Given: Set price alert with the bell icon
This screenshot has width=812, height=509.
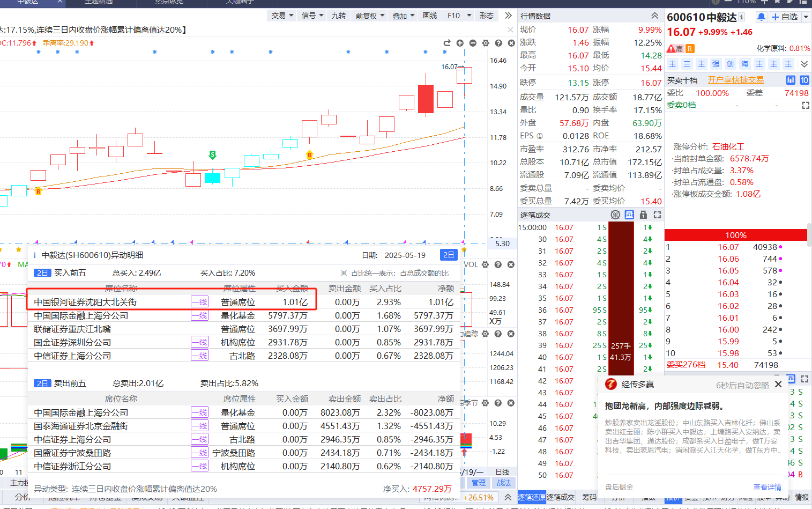Looking at the screenshot, I should tap(761, 17).
